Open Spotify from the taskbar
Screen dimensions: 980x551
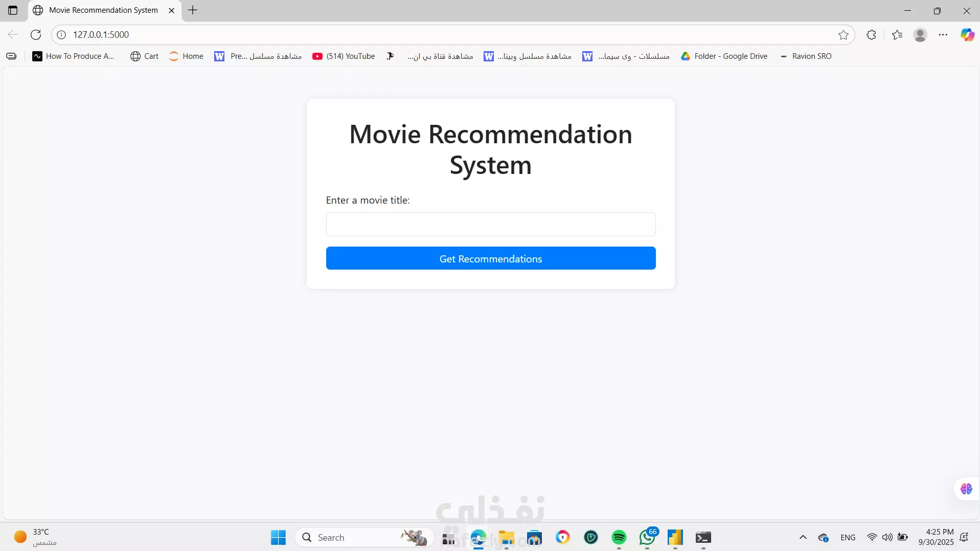[x=619, y=537]
